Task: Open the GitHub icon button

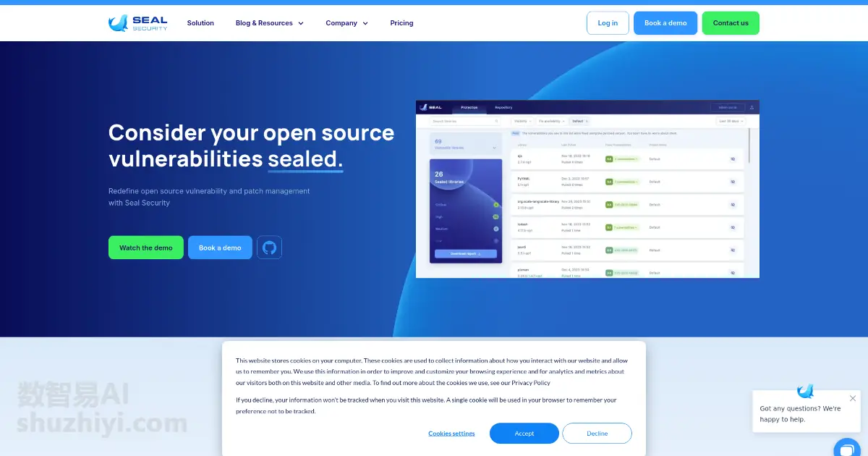Action: point(269,248)
